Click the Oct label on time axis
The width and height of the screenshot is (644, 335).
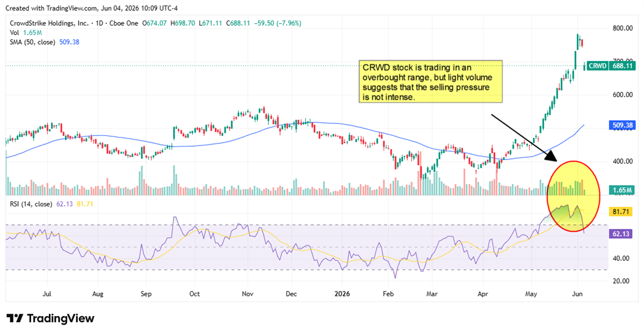click(x=194, y=294)
